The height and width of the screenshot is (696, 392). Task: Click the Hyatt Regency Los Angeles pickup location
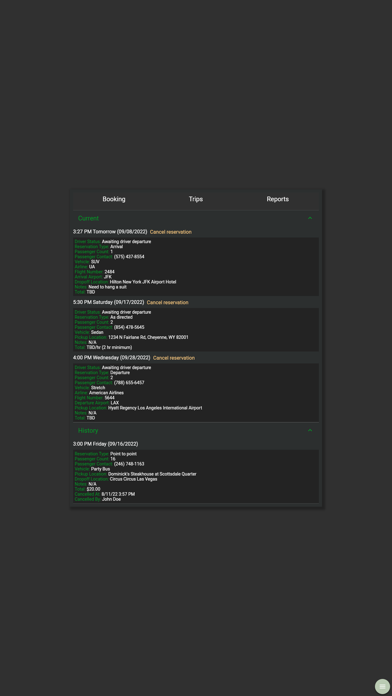[155, 408]
